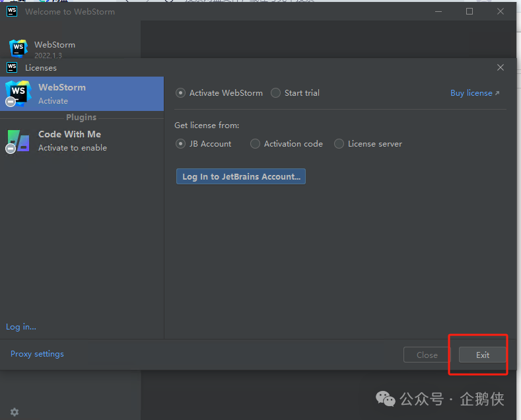The width and height of the screenshot is (521, 420).
Task: Click WS icon in Licenses title bar
Action: [x=12, y=67]
